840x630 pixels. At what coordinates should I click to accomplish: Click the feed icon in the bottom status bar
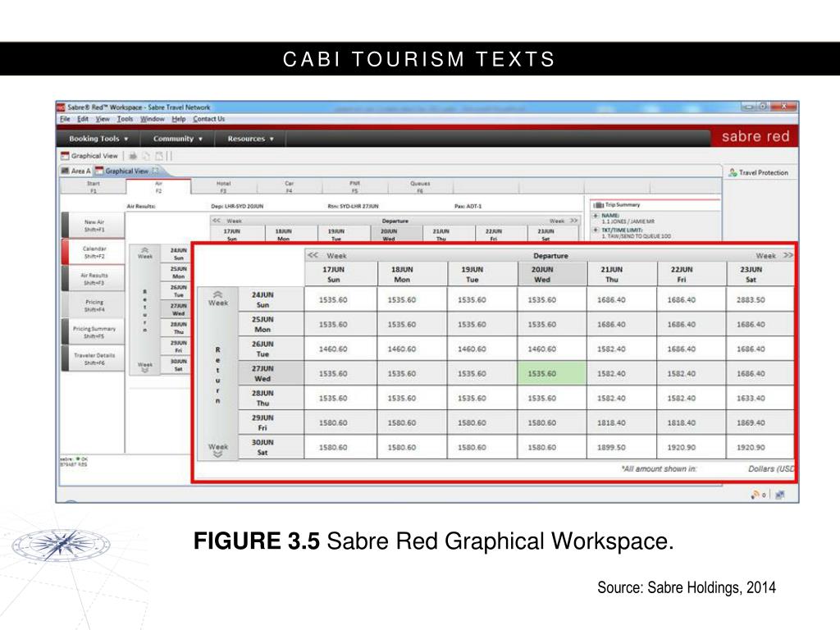tap(756, 495)
